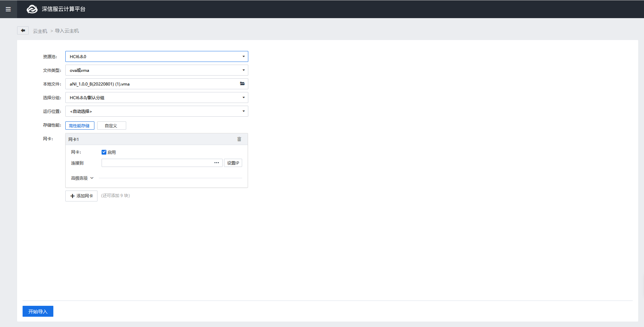Open the hamburger navigation menu

click(8, 9)
